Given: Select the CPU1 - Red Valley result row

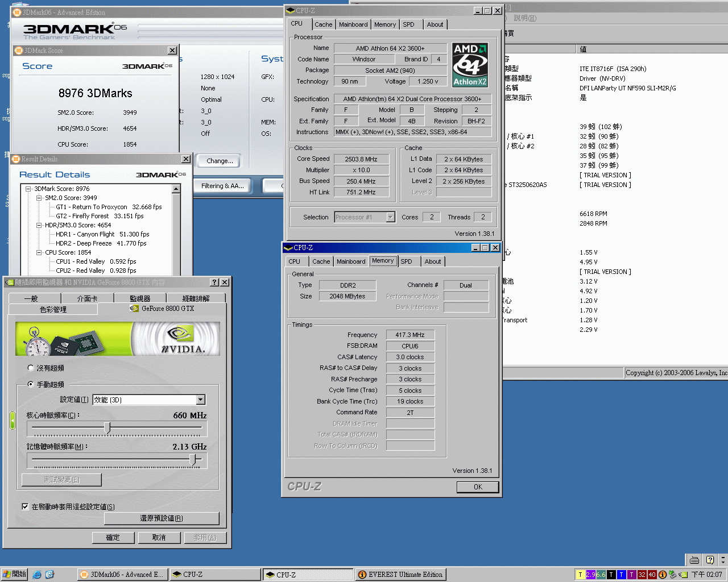Looking at the screenshot, I should pos(96,261).
